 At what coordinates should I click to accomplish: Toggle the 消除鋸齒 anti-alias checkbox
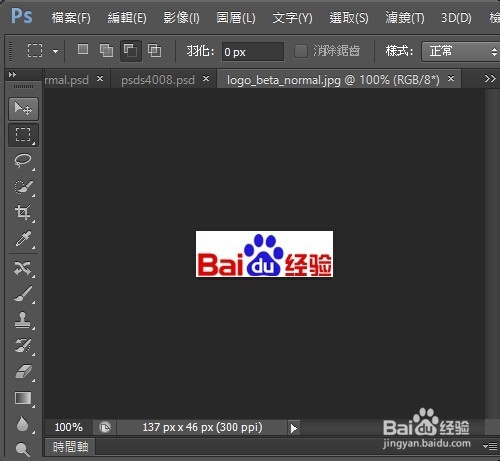(x=301, y=51)
